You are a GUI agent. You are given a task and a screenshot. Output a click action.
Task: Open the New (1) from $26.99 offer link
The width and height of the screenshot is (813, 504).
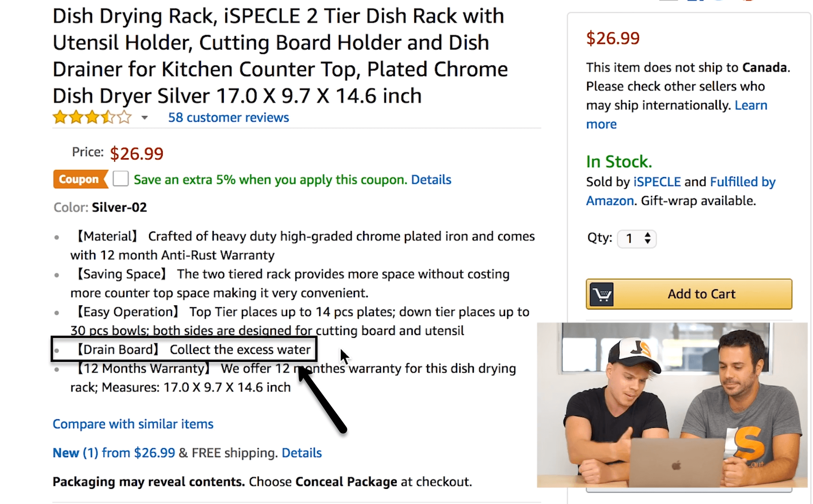114,453
